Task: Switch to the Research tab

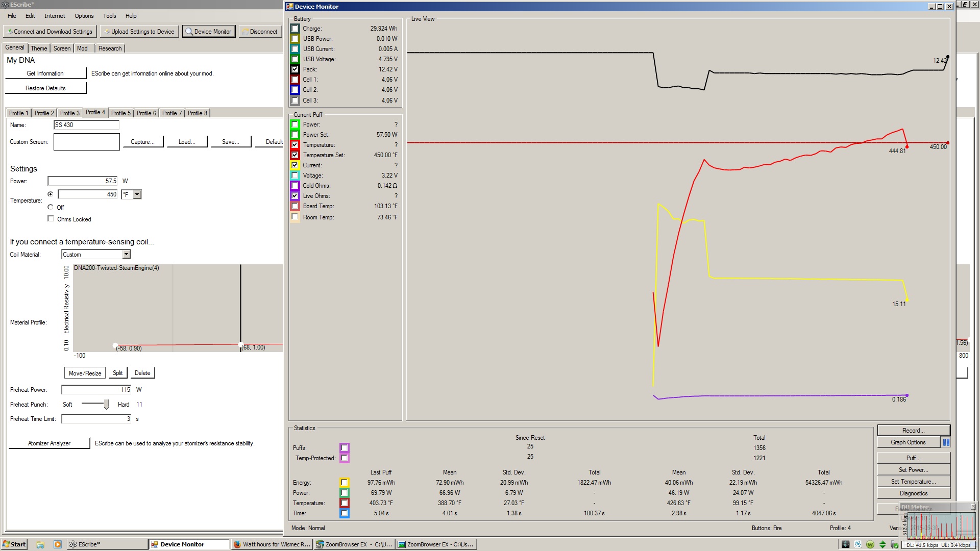Action: [x=110, y=48]
